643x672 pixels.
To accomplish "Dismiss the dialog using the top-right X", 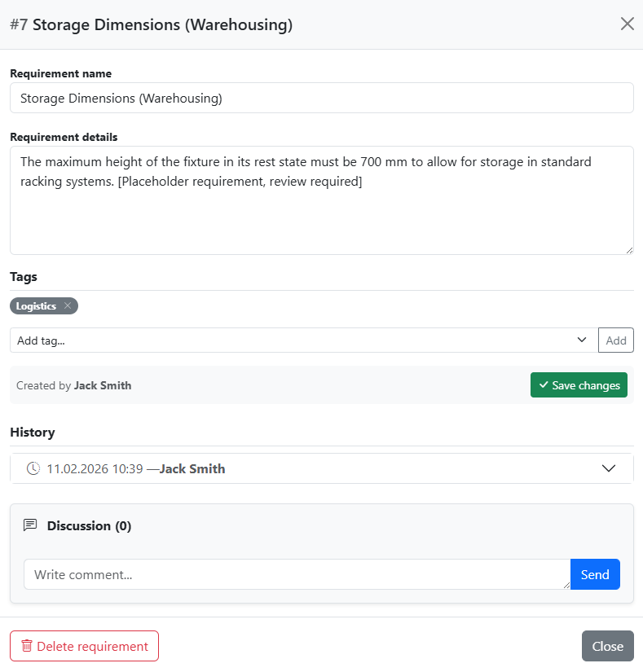I will (x=627, y=24).
